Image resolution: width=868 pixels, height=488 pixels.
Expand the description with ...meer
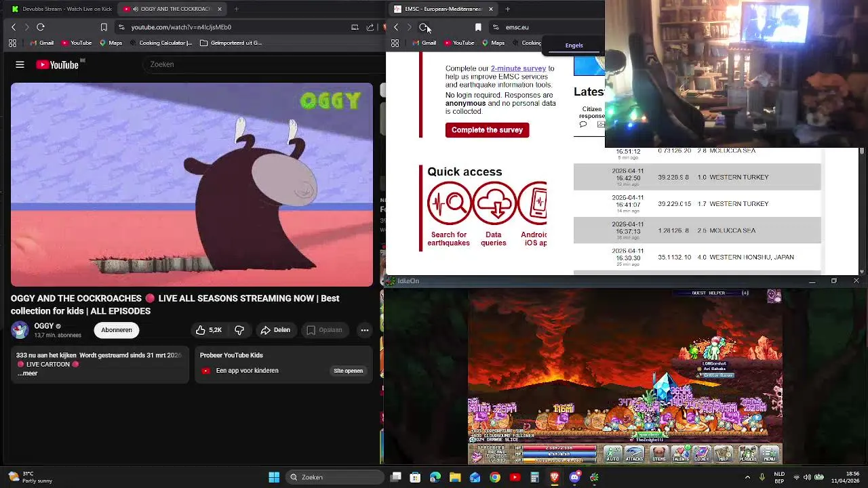28,373
